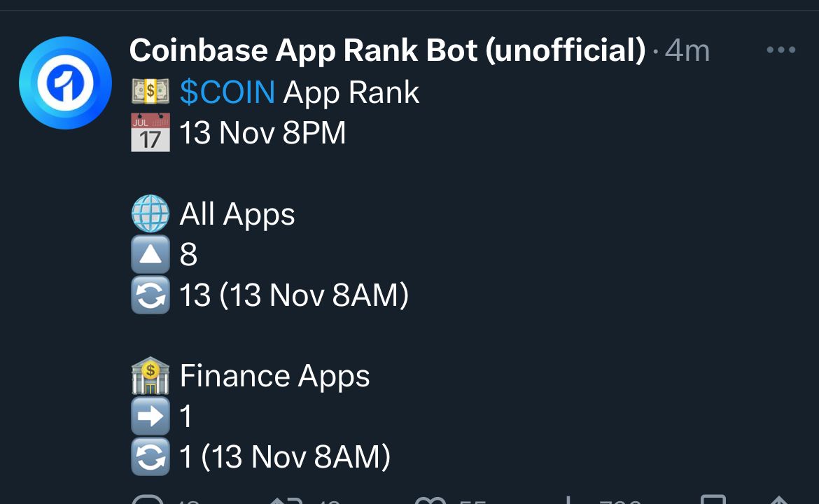Screen dimensions: 819x504
Task: Click the dollar banknote emoji
Action: [x=150, y=92]
